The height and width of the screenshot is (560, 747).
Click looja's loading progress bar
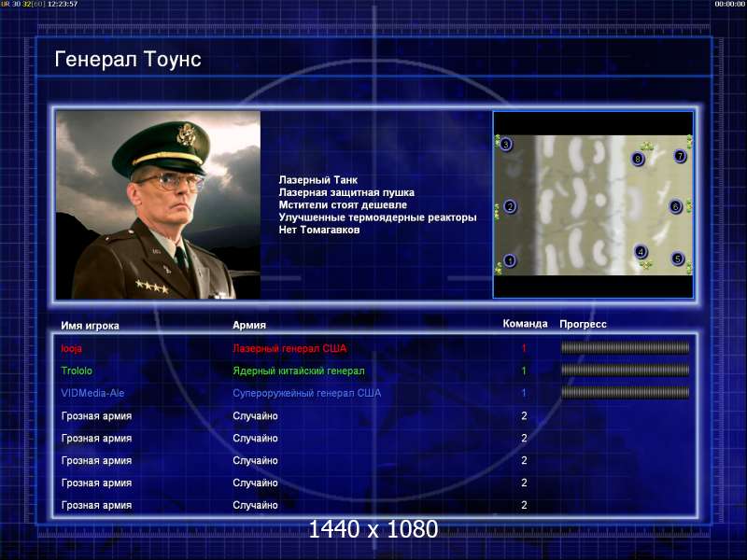tap(625, 348)
